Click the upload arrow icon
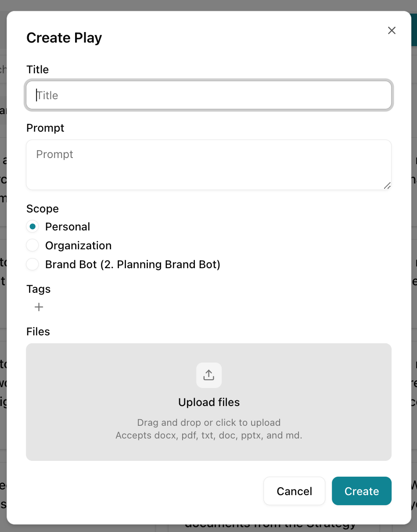This screenshot has height=532, width=417. (x=209, y=375)
